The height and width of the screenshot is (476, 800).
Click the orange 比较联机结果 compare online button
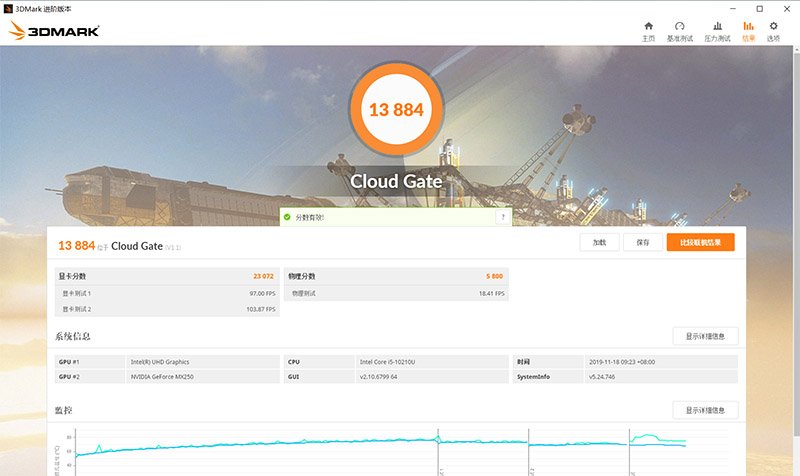(701, 242)
